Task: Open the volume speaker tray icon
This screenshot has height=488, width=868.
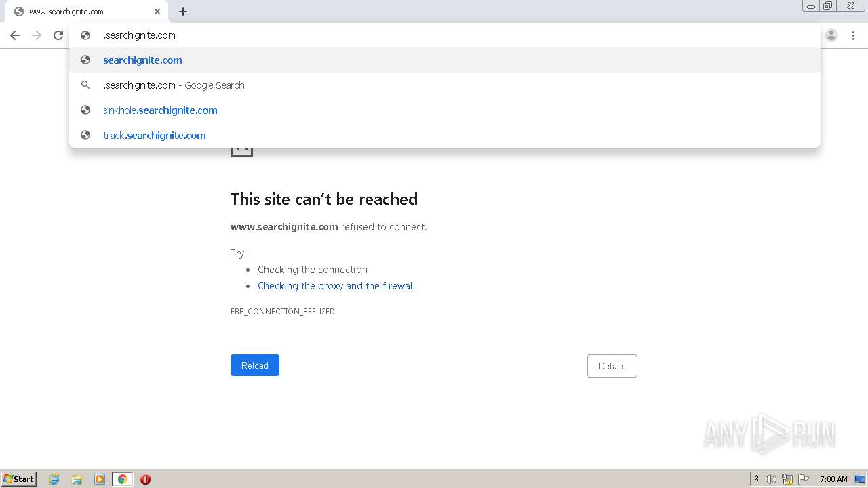Action: tap(771, 479)
